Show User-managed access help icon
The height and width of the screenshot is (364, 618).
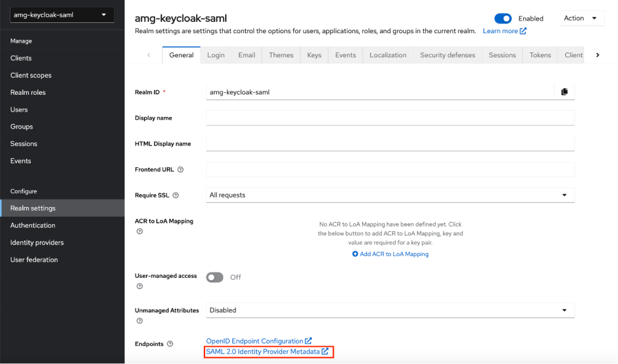tap(139, 286)
